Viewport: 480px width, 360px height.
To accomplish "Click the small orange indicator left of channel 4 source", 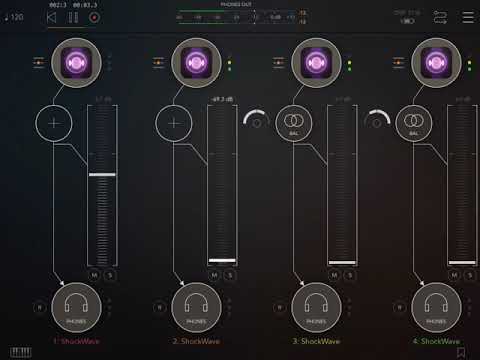I will [x=399, y=63].
